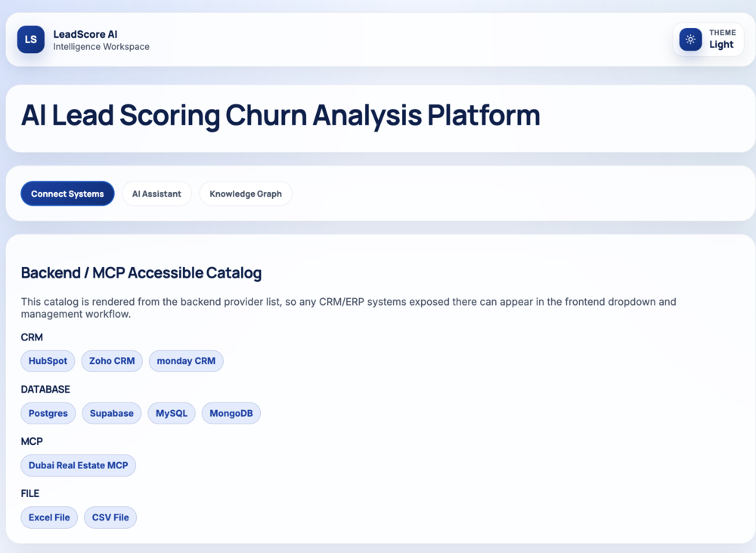Switch to the AI Assistant tab
756x553 pixels.
pos(156,194)
